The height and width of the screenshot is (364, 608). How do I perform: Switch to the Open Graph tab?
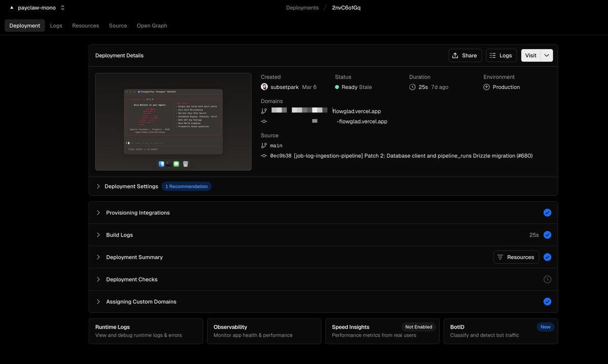[x=152, y=25]
